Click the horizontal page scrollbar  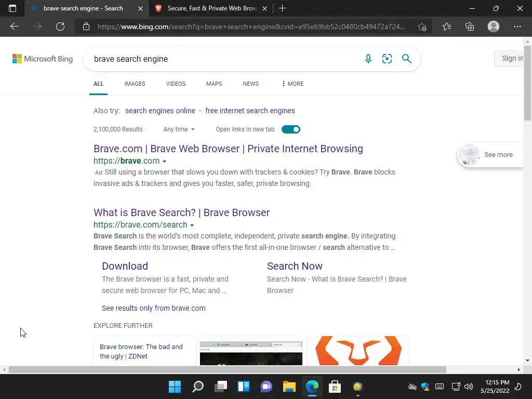[x=228, y=369]
